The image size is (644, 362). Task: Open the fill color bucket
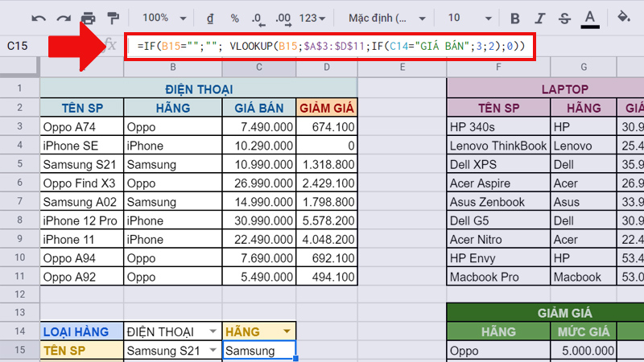[x=624, y=18]
